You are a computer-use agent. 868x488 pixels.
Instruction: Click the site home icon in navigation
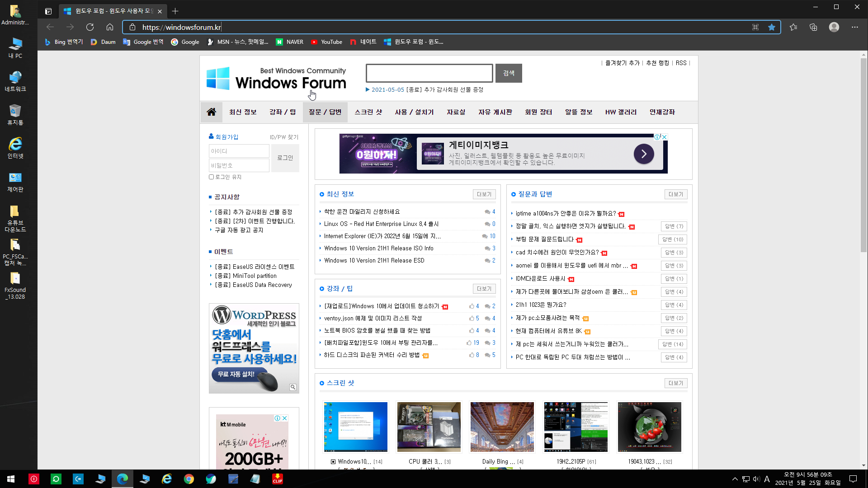pos(211,112)
